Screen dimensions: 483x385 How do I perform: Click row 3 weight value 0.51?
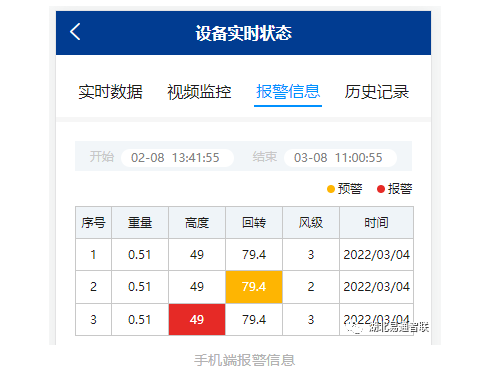coord(140,319)
